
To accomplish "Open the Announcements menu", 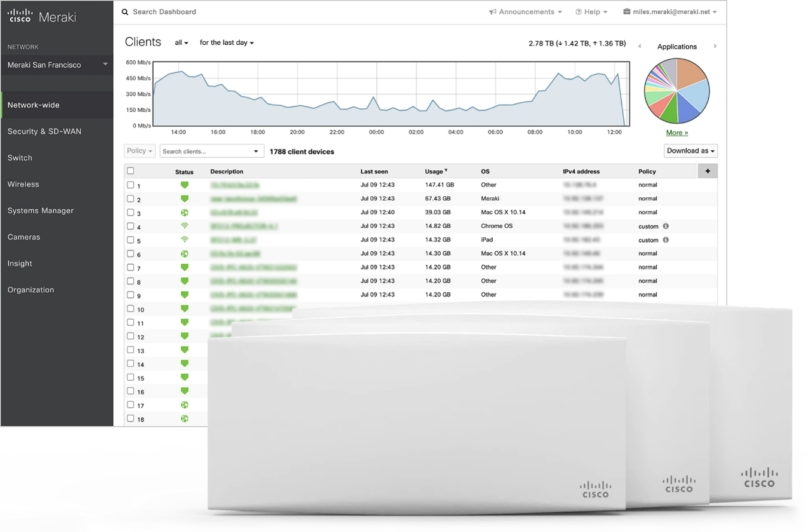I will click(x=526, y=12).
